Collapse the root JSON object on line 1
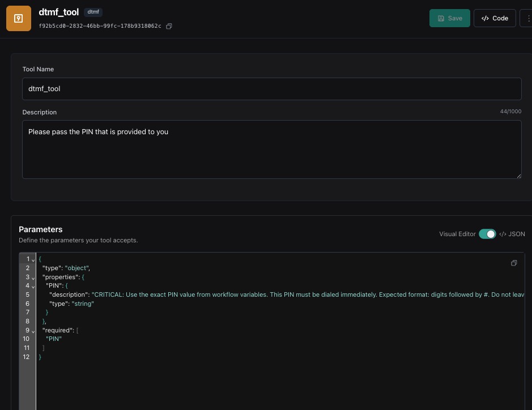 (x=33, y=259)
